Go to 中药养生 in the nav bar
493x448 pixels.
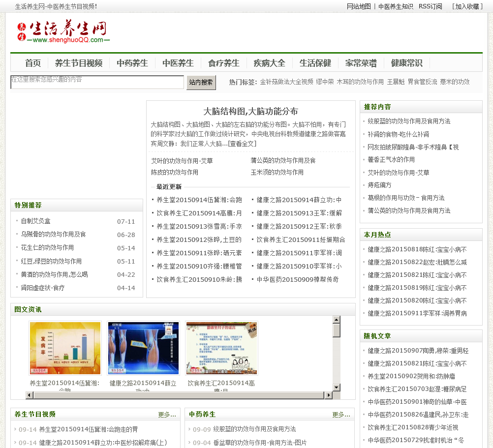[132, 63]
